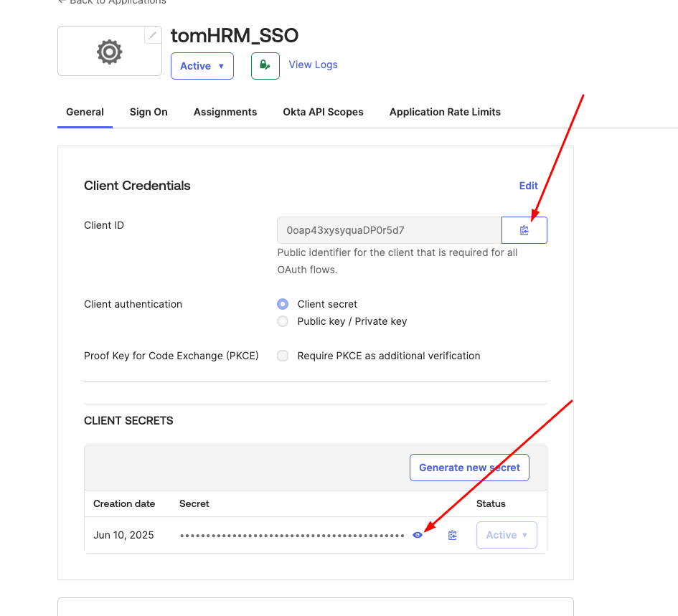Click the Status column header
This screenshot has height=616, width=678.
(x=491, y=503)
